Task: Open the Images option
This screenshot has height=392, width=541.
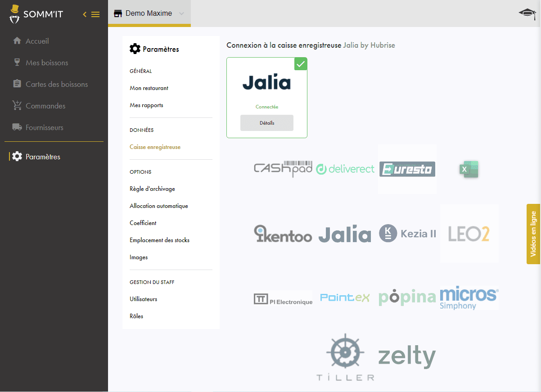Action: [139, 257]
